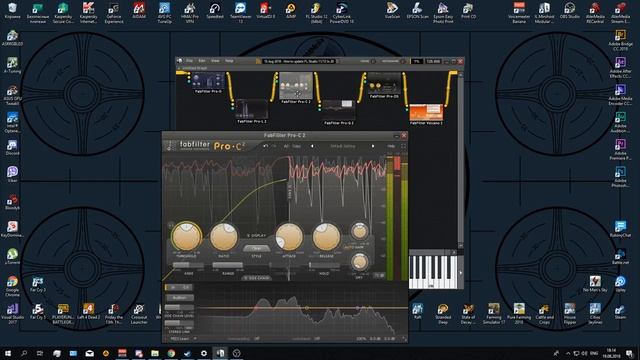This screenshot has height=360, width=640.
Task: Toggle the Display switch in Pro-C 2
Action: [x=256, y=236]
